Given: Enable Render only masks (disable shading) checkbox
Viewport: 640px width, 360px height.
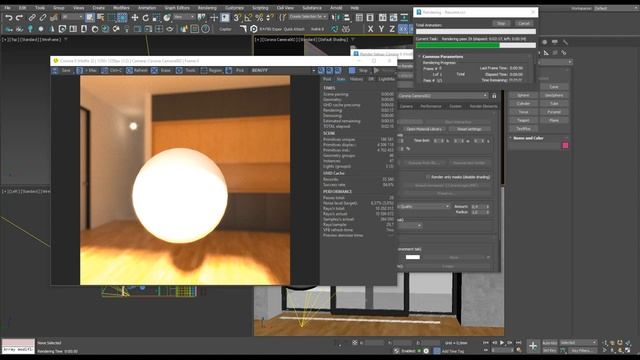Looking at the screenshot, I should click(x=428, y=177).
